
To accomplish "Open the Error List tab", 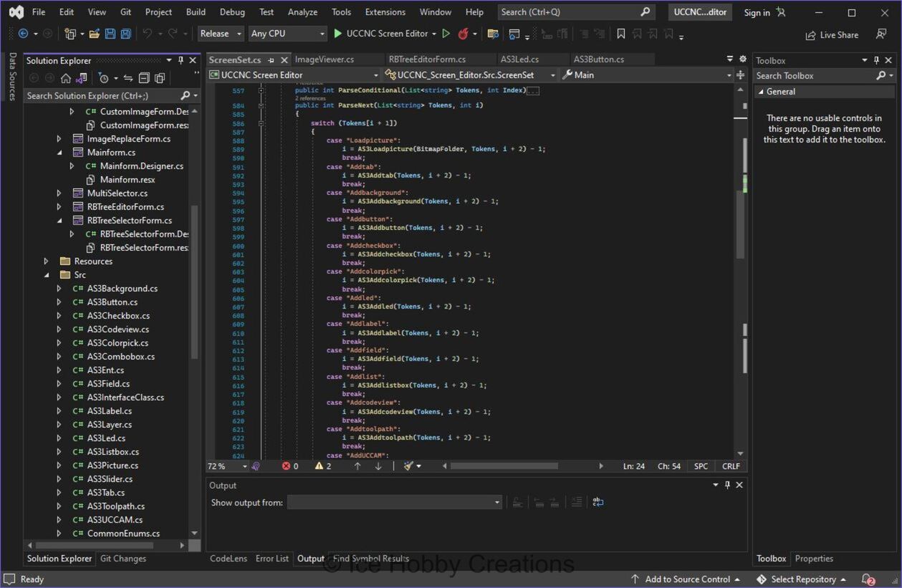I will coord(272,559).
